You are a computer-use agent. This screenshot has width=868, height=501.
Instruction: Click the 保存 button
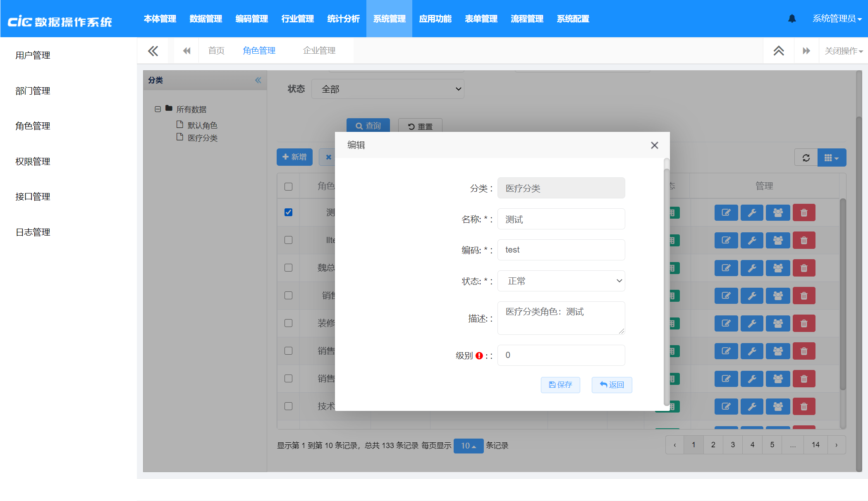560,385
